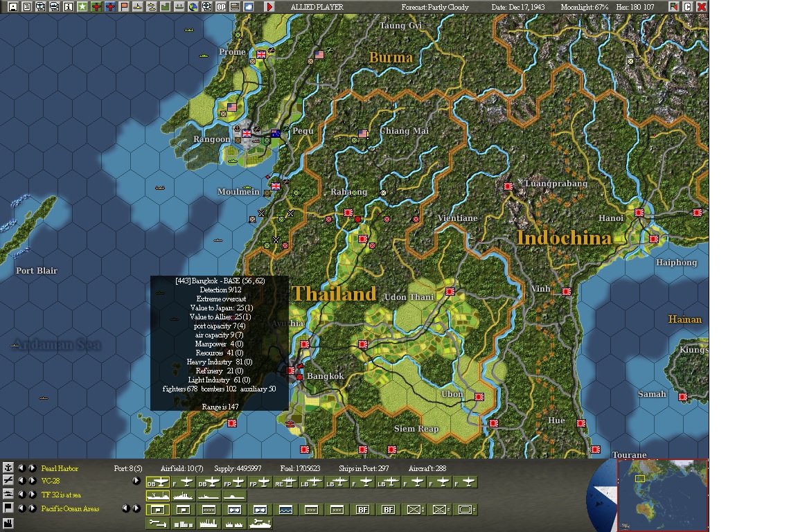The height and width of the screenshot is (532, 798).
Task: Click the C button in top right corner
Action: pos(687,7)
